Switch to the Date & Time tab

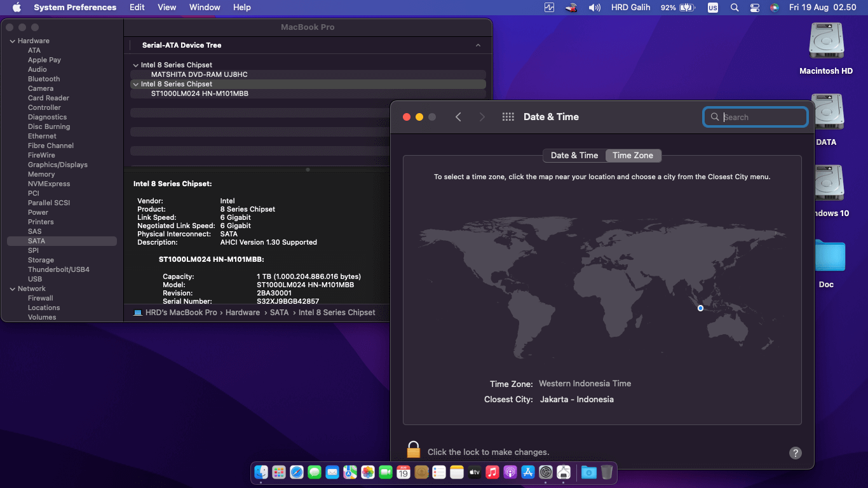click(x=574, y=155)
